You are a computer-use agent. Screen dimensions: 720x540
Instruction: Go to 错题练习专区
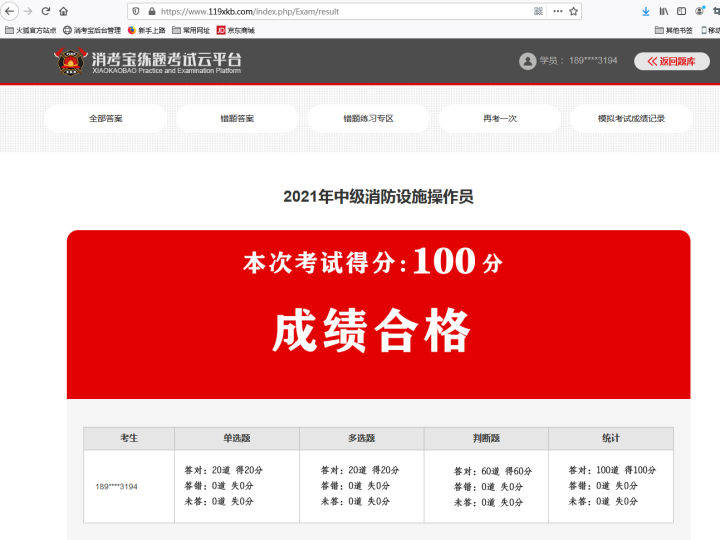click(368, 118)
